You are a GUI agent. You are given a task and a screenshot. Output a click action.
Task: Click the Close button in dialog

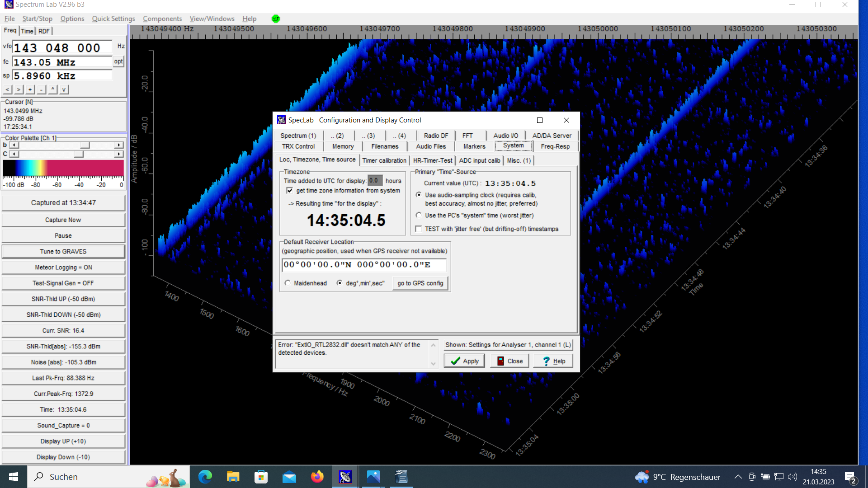point(509,361)
